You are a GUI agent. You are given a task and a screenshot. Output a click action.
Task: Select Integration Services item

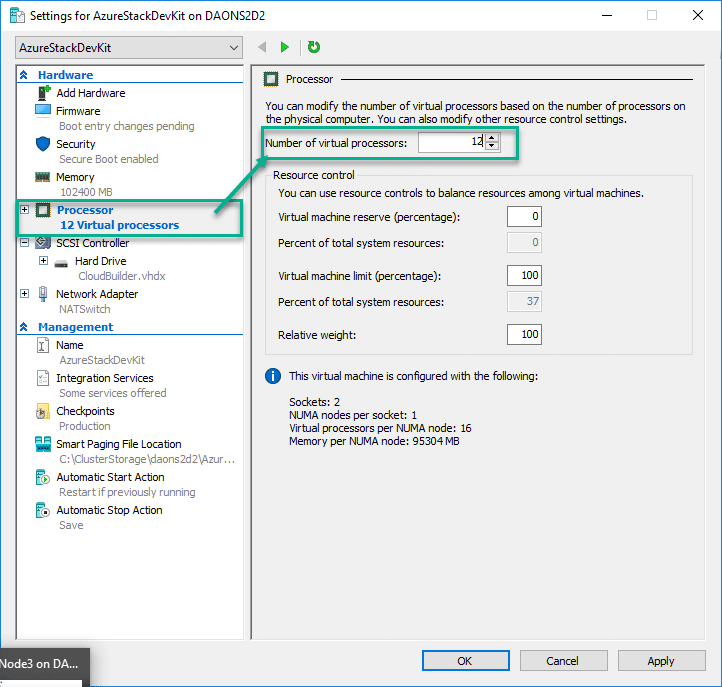point(105,378)
